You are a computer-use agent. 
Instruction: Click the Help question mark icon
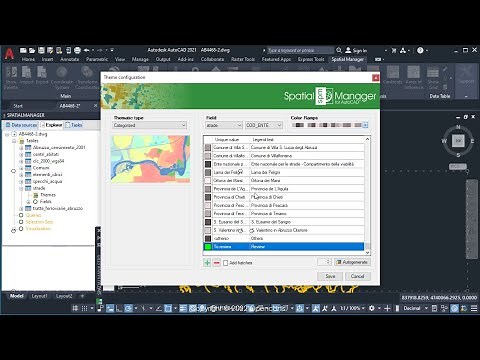420,50
